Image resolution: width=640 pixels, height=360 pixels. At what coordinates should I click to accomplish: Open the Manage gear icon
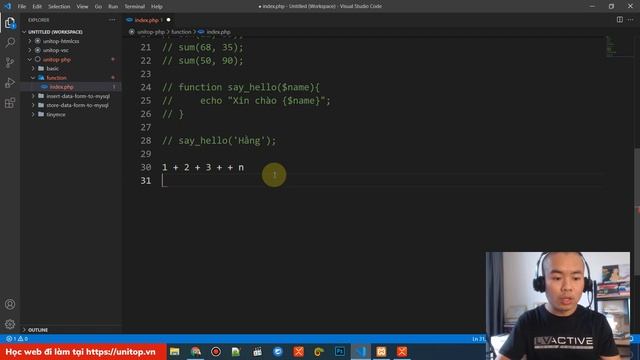[10, 324]
